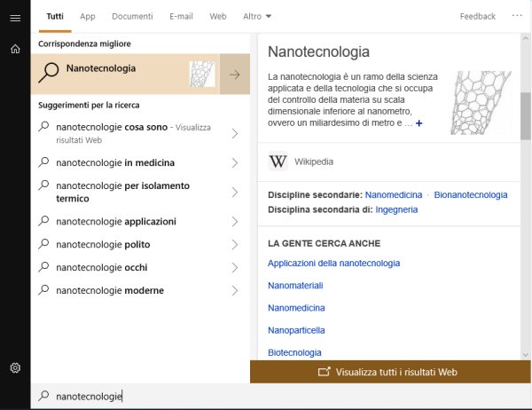
Task: Open the hamburger menu in the sidebar
Action: pyautogui.click(x=15, y=18)
